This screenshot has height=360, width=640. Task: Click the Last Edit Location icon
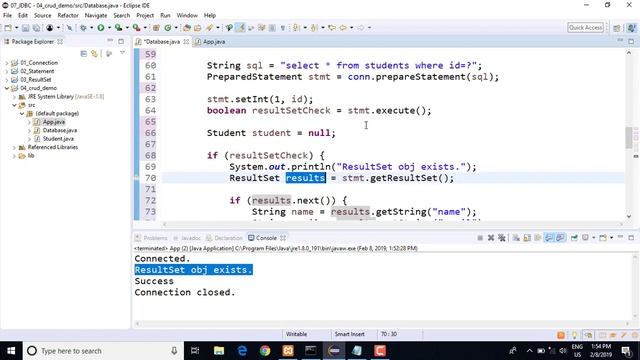click(x=332, y=28)
